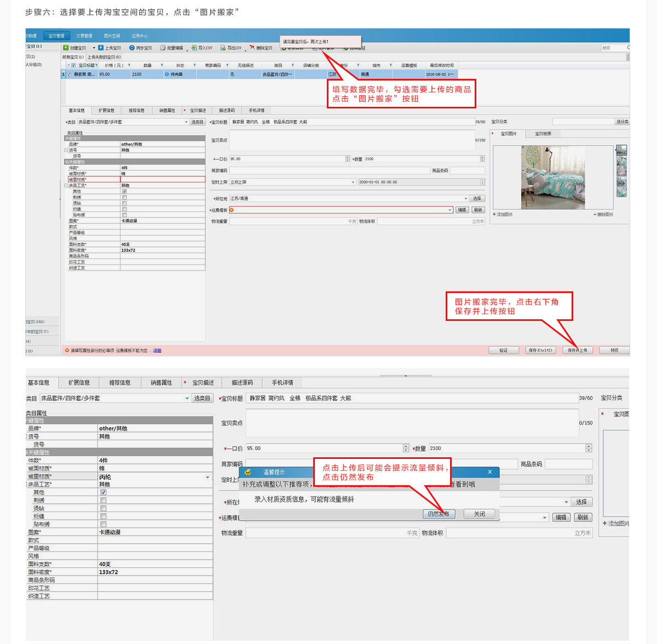Screen dimensions: 657x644
Task: Click the 保存并上传 button
Action: click(x=578, y=350)
